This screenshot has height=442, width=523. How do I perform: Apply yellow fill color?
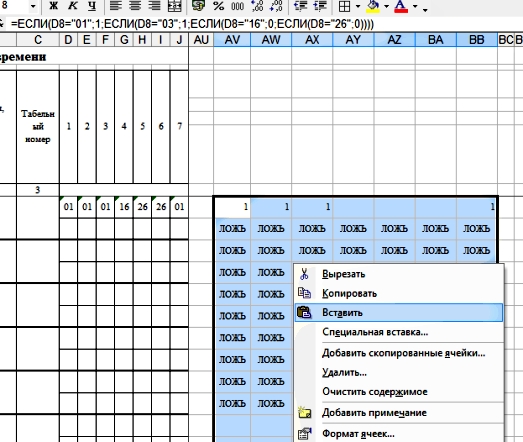pos(373,6)
